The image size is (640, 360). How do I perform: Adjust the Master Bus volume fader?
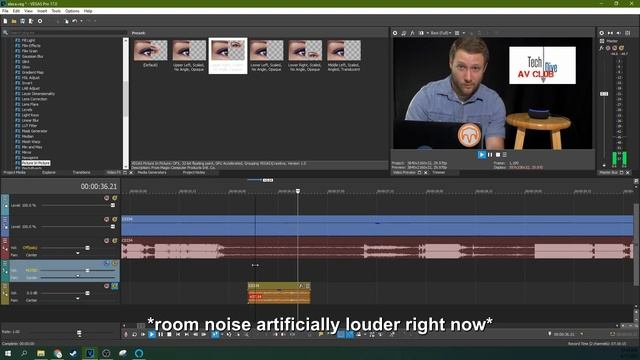(604, 94)
